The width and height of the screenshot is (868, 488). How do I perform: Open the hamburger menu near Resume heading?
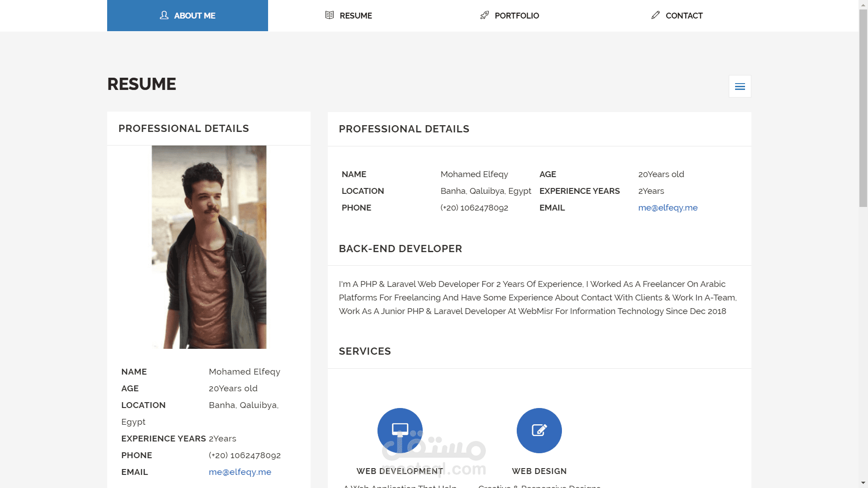(x=740, y=86)
